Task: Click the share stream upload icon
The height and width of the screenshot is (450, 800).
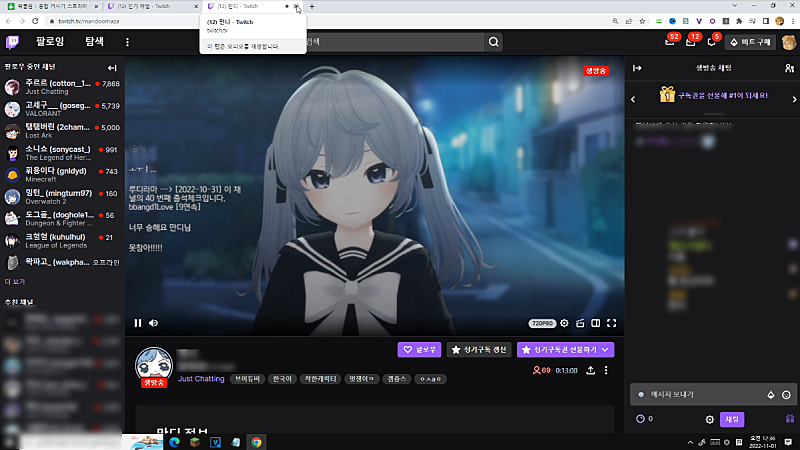Action: (x=590, y=371)
